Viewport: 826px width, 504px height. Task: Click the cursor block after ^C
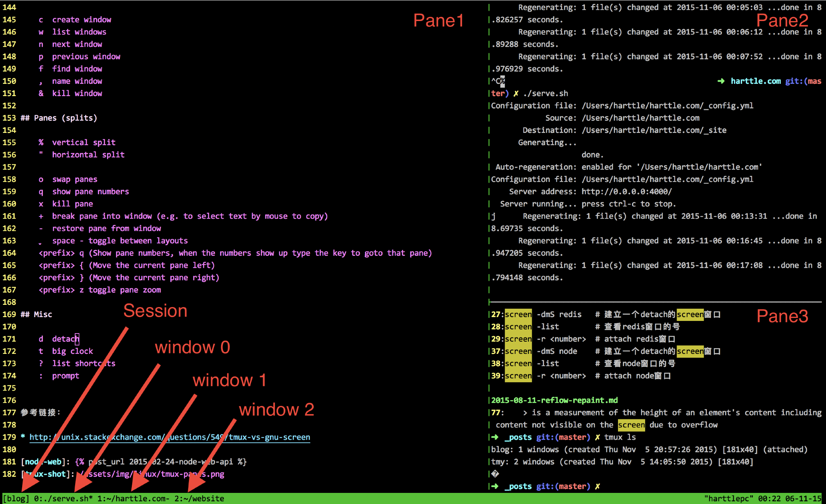pyautogui.click(x=502, y=81)
